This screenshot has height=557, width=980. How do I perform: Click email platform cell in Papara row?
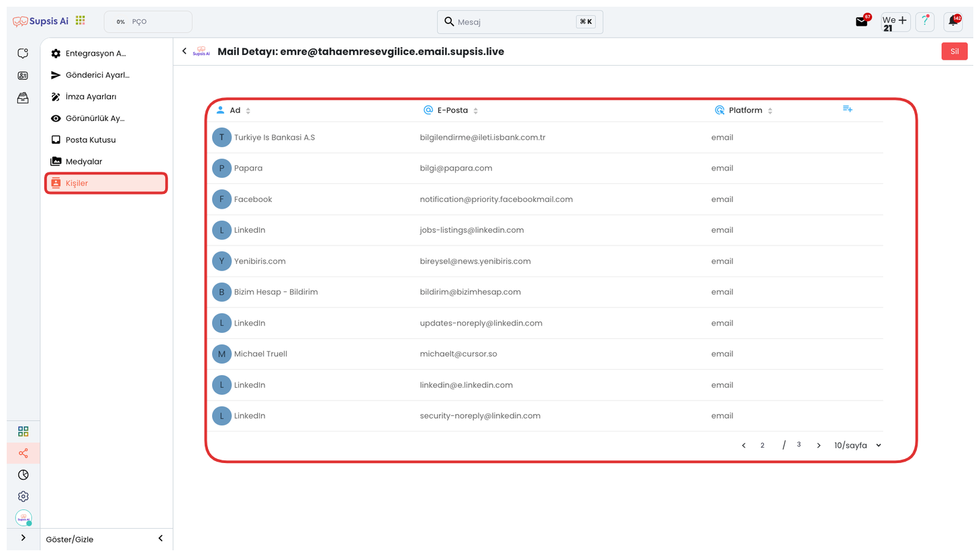722,168
